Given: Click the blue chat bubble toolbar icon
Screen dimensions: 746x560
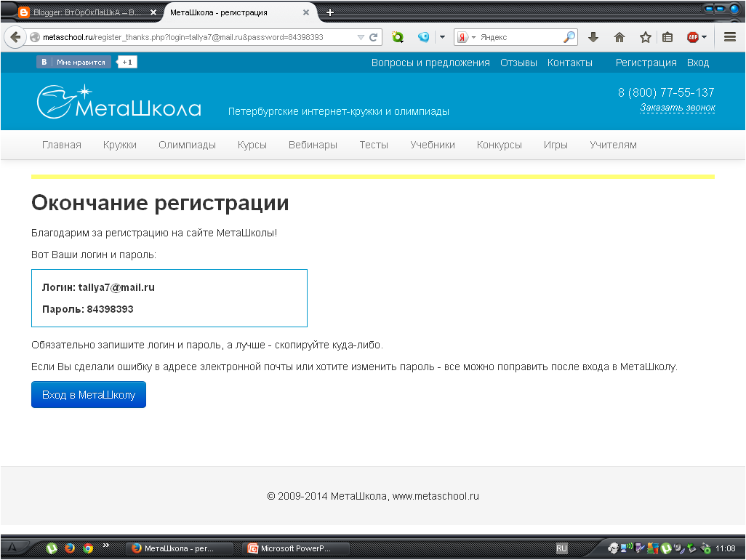Looking at the screenshot, I should point(423,37).
